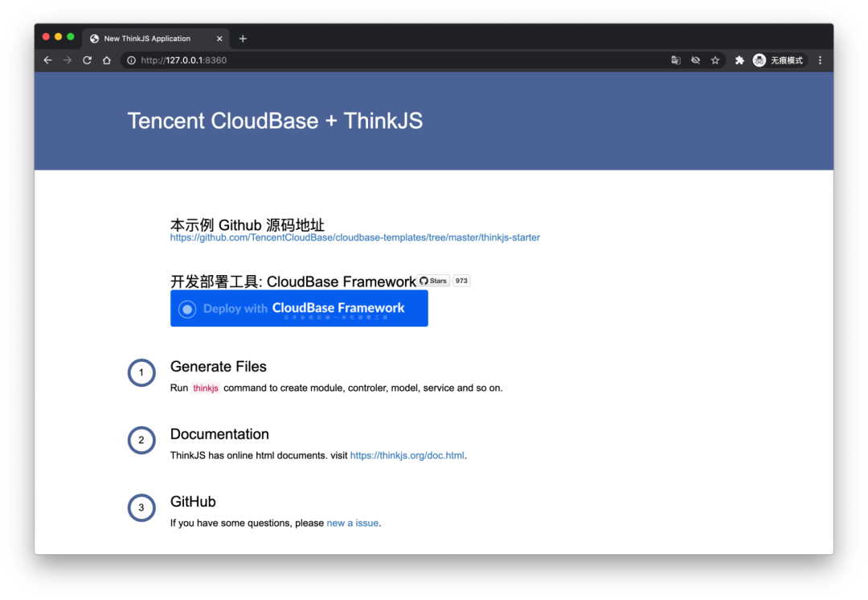Click Deploy with CloudBase Framework
This screenshot has width=868, height=600.
[299, 308]
